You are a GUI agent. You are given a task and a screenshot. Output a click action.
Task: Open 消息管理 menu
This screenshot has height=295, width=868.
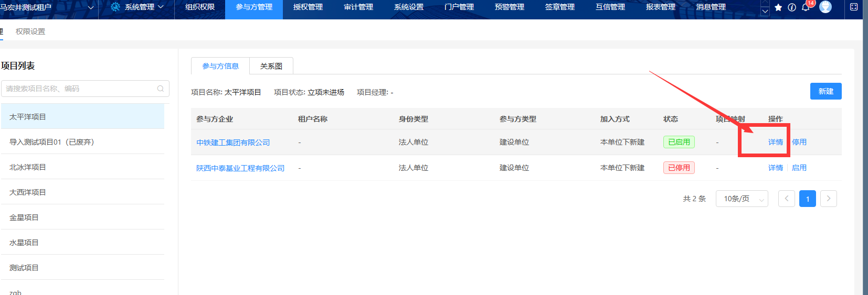(x=711, y=7)
